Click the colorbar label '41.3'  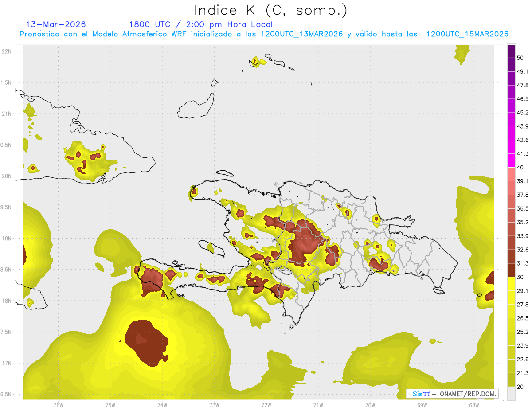[x=523, y=154]
